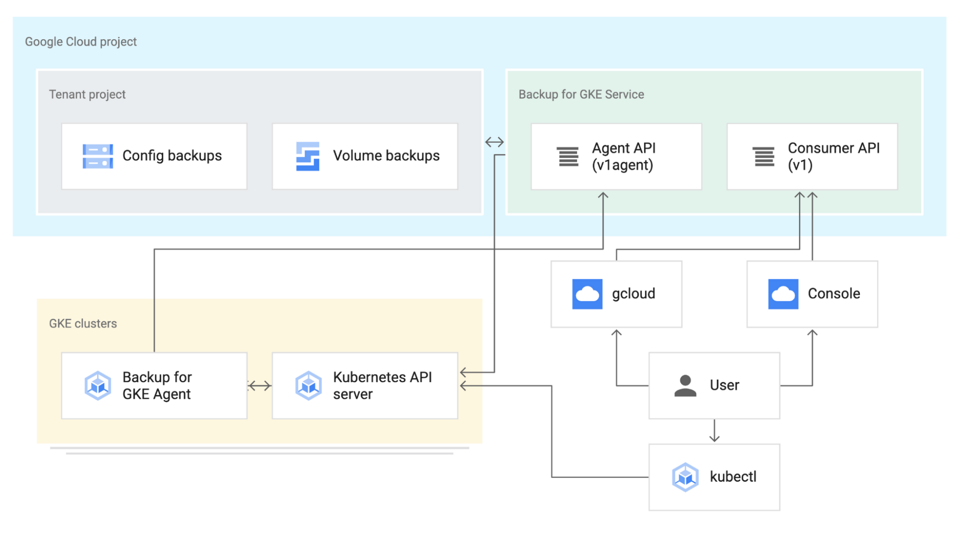Click the 'Google Cloud project' heading
Viewport: 980px width, 545px height.
(81, 42)
